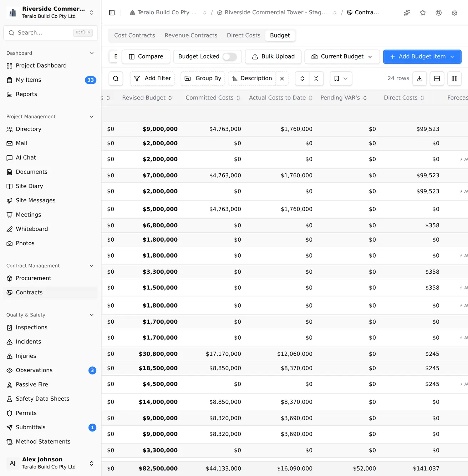Screen dimensions: 468x476
Task: Open the settings gear icon
Action: click(454, 12)
